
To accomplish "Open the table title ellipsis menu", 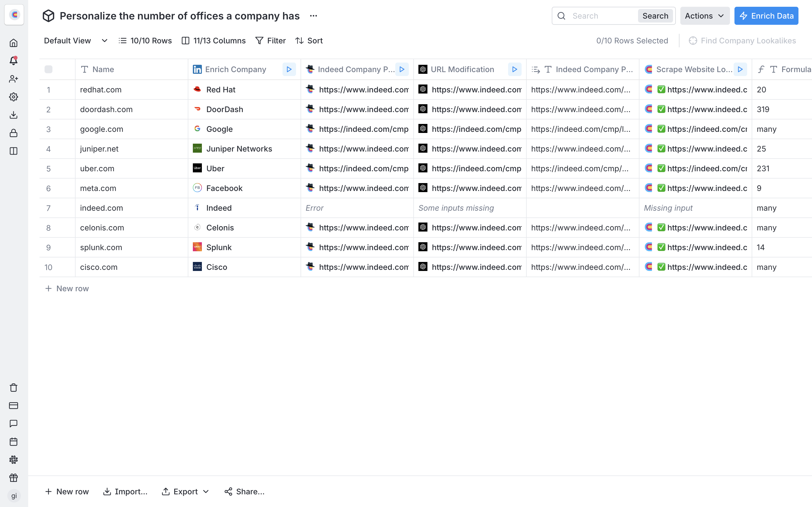I will click(x=314, y=16).
